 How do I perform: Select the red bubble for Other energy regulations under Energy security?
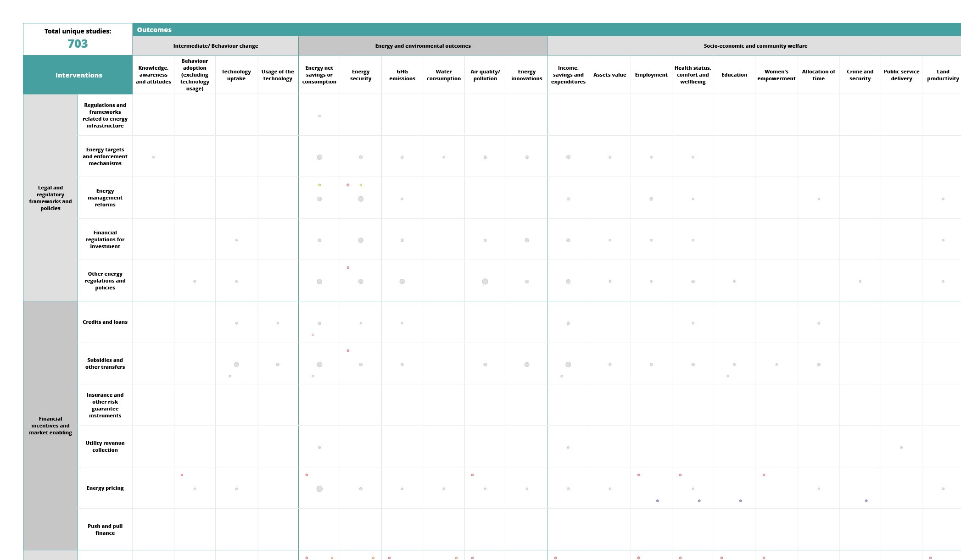point(348,268)
